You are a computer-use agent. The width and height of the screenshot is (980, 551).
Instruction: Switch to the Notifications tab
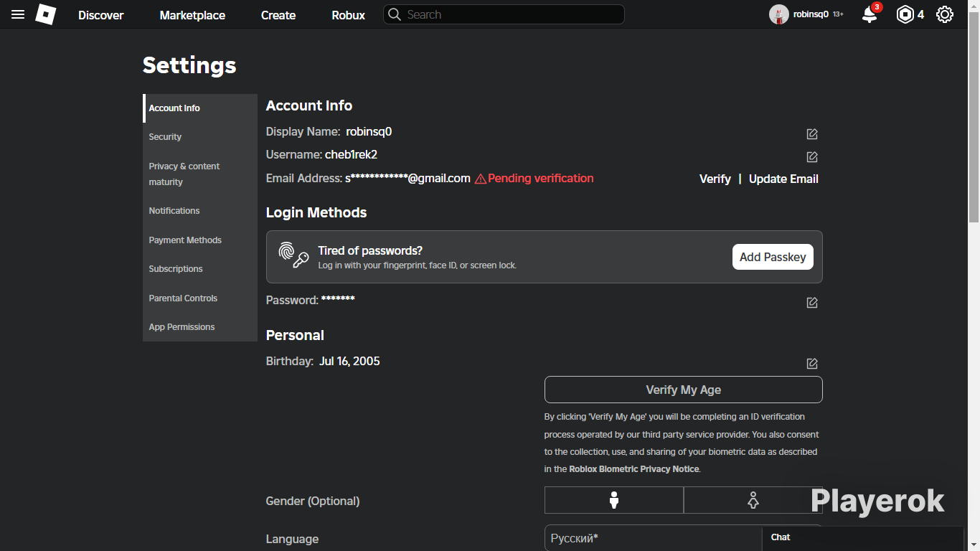[200, 211]
